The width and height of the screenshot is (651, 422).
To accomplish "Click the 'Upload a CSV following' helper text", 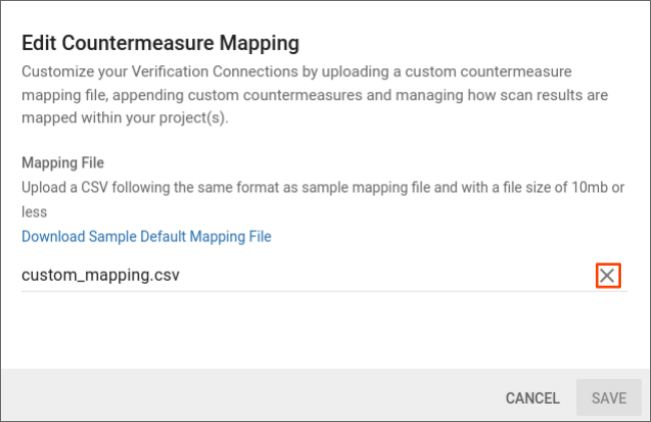I will [100, 187].
